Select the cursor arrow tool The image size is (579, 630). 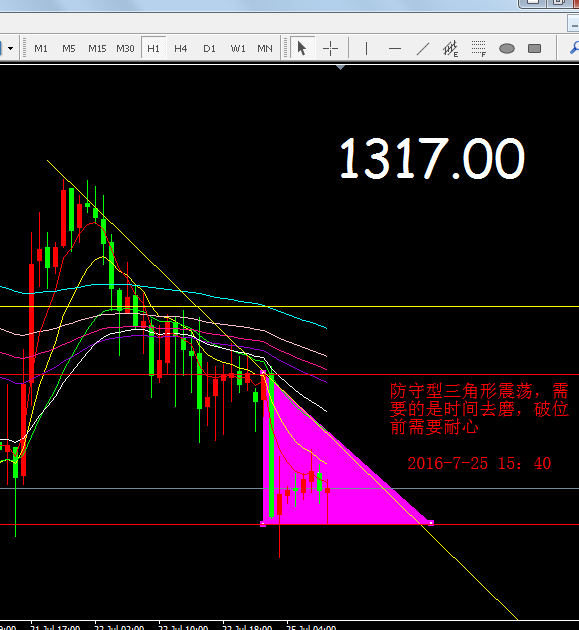point(301,48)
